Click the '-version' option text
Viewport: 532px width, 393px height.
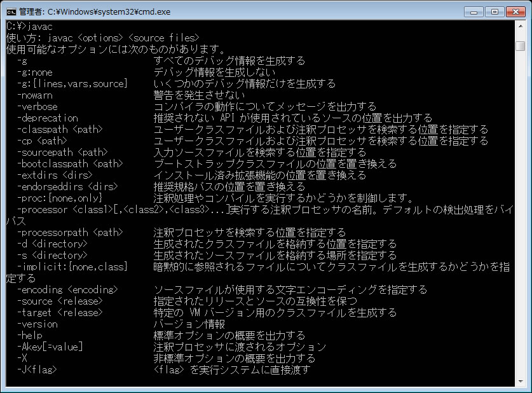[38, 324]
